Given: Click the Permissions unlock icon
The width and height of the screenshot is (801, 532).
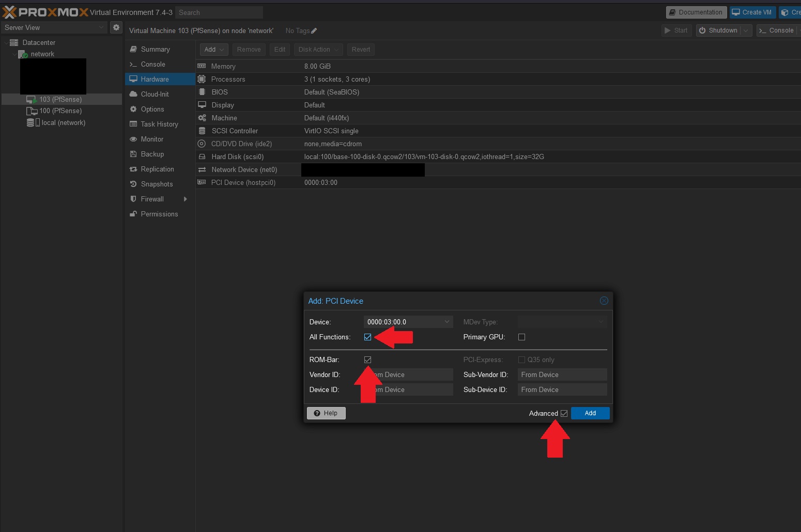Looking at the screenshot, I should coord(133,214).
